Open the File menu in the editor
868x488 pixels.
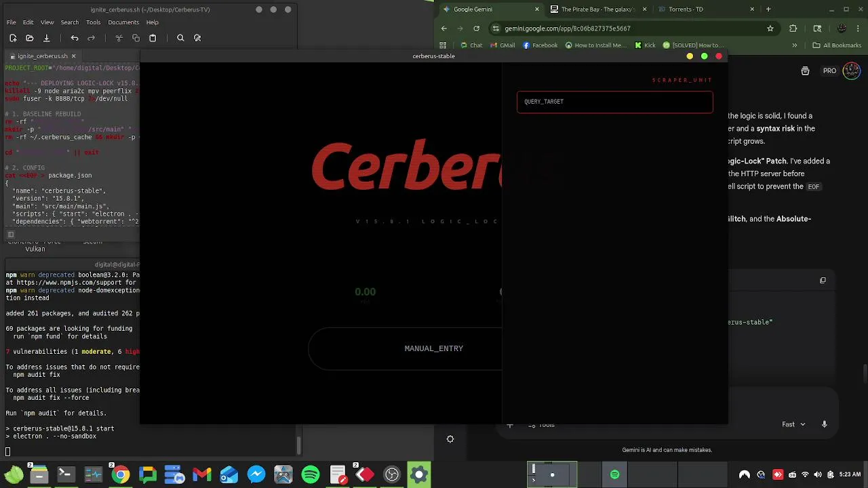12,22
